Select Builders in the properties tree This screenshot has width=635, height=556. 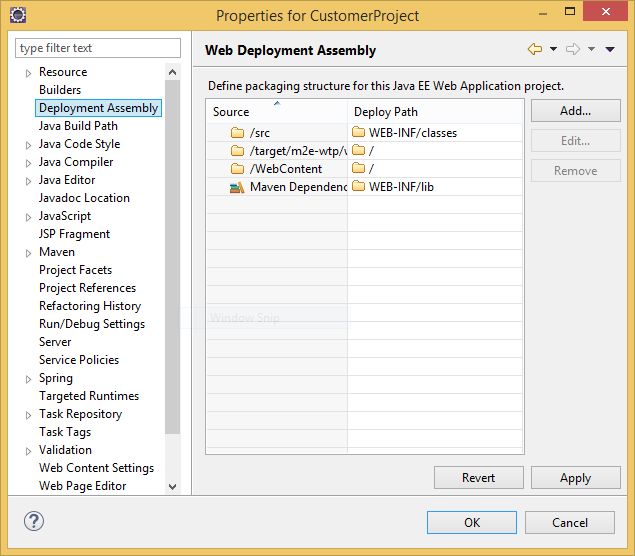(x=60, y=90)
